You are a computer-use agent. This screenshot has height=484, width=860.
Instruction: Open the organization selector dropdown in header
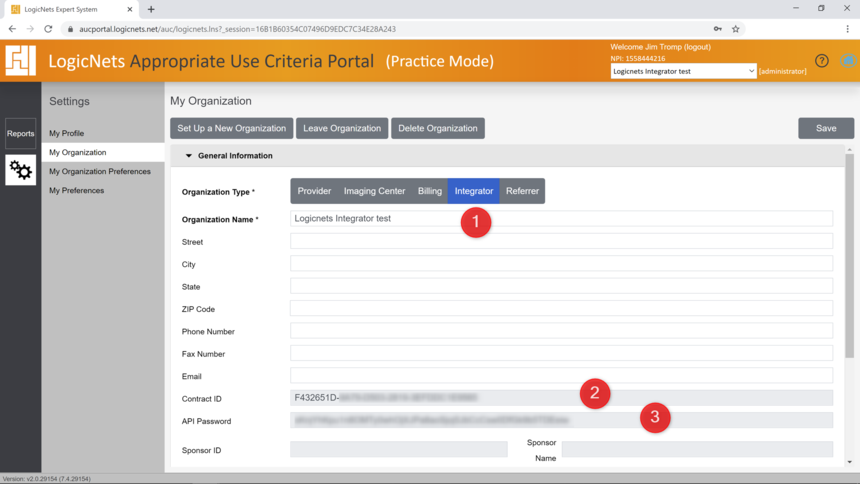click(x=683, y=71)
